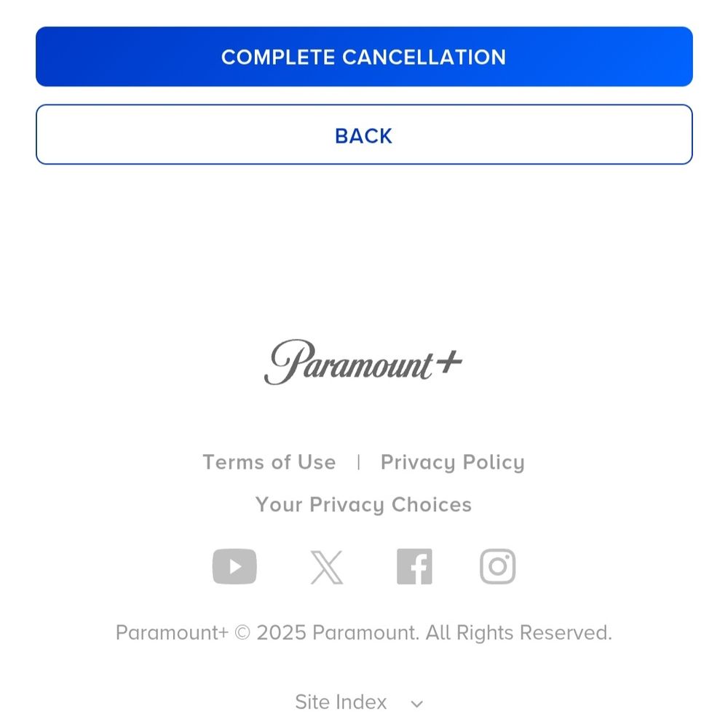Visit the Facebook page icon

point(415,566)
